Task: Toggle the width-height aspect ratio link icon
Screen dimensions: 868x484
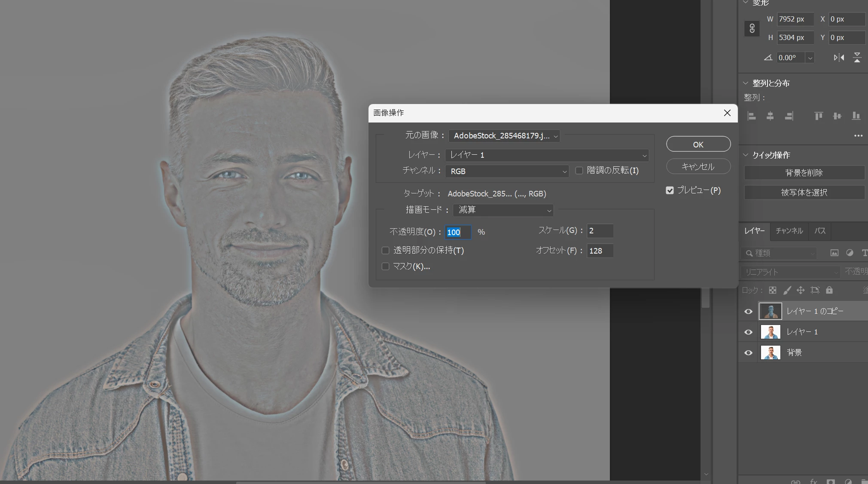Action: point(752,28)
